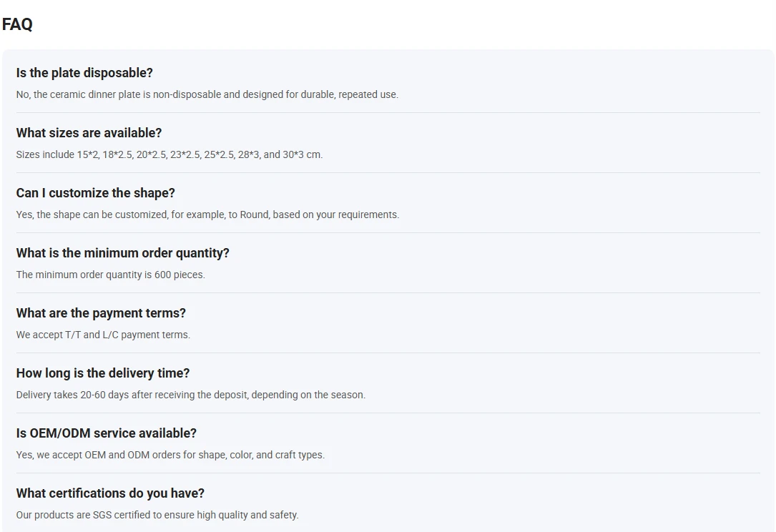
Task: Click the answer stating 600 pieces minimum
Action: tap(110, 275)
